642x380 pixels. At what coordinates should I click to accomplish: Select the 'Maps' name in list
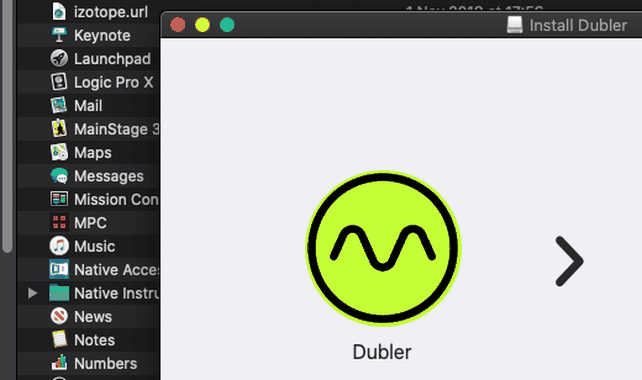[93, 153]
